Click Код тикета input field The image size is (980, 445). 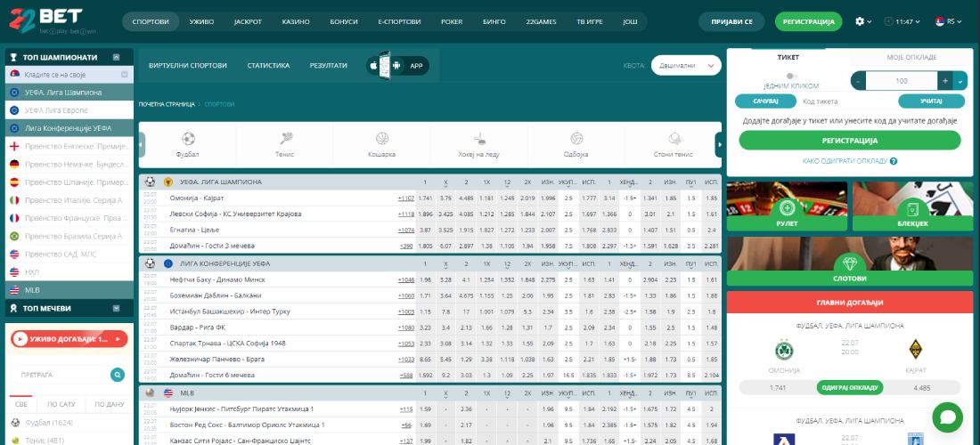click(x=847, y=101)
